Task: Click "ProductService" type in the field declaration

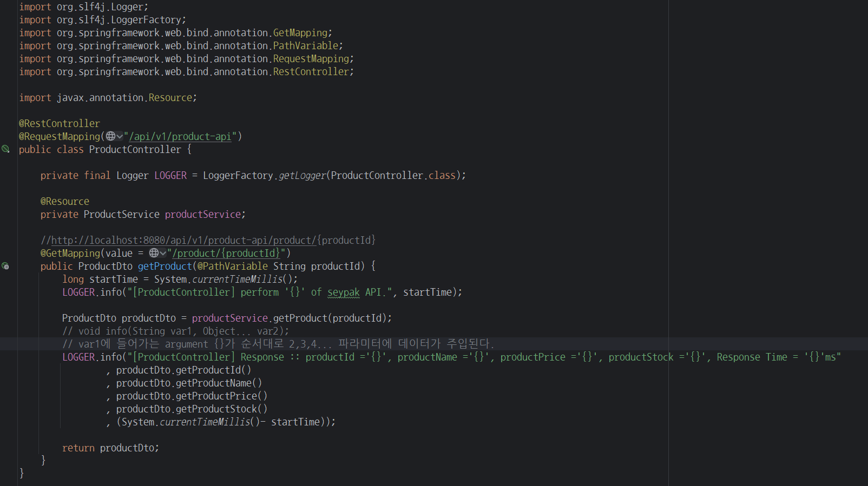Action: (x=122, y=215)
